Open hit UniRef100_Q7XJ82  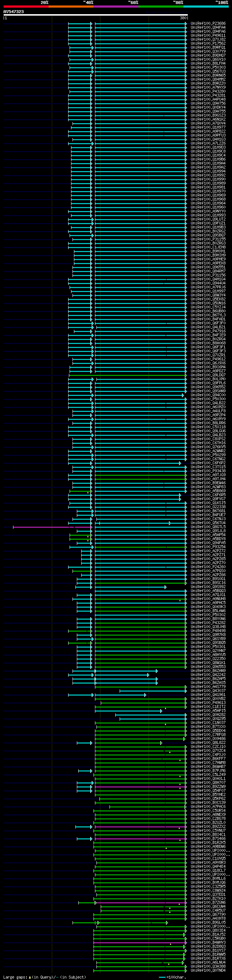tap(208, 39)
